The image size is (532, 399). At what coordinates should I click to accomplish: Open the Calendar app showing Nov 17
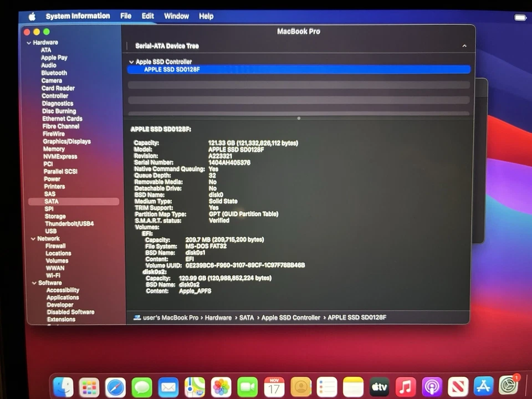(273, 387)
